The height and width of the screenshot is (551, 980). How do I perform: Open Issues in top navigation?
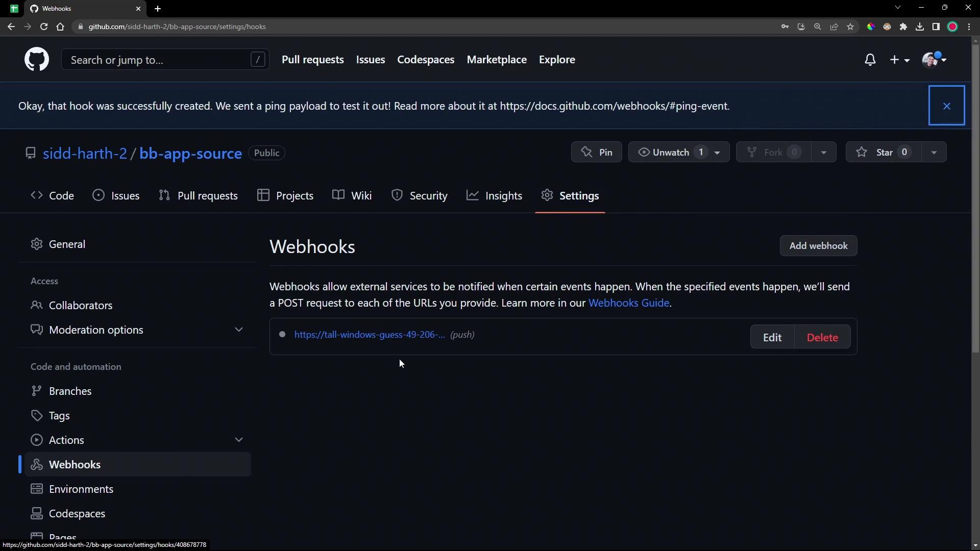[371, 60]
